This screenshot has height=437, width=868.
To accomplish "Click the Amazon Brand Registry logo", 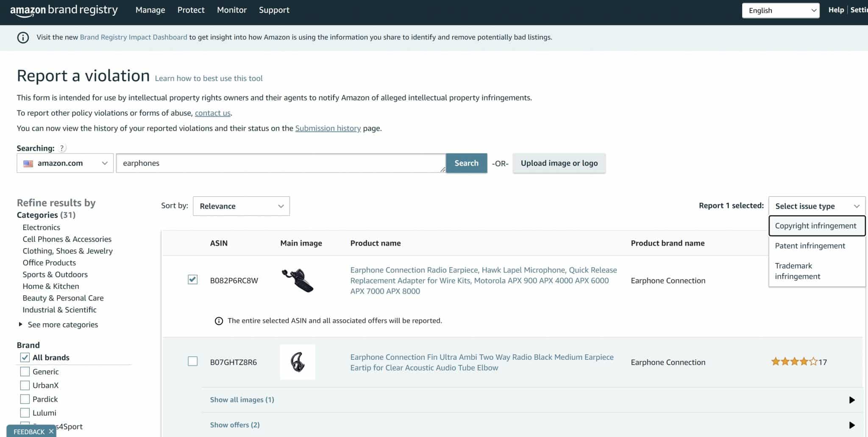I will (64, 11).
